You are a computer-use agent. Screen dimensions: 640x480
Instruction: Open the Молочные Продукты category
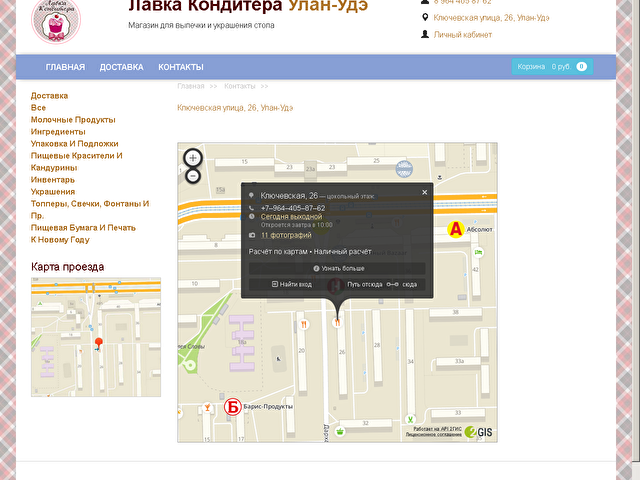73,120
